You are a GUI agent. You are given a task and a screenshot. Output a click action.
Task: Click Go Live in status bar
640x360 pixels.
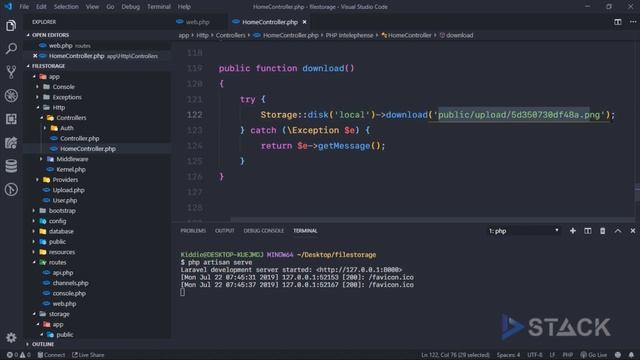pyautogui.click(x=593, y=355)
